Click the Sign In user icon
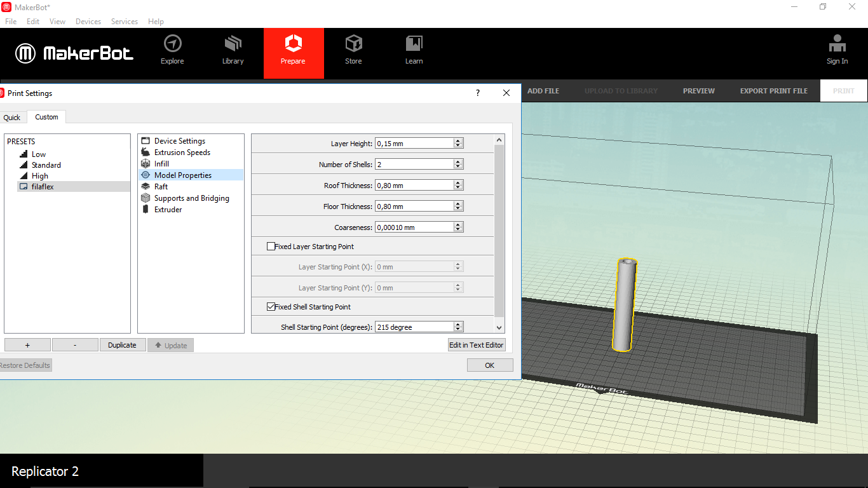This screenshot has height=488, width=868. click(837, 50)
